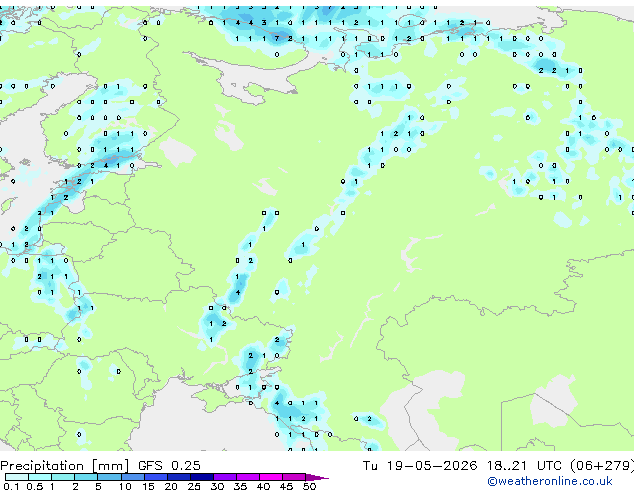
Task: Pick the legend swatch between 35 and 40
Action: click(247, 477)
